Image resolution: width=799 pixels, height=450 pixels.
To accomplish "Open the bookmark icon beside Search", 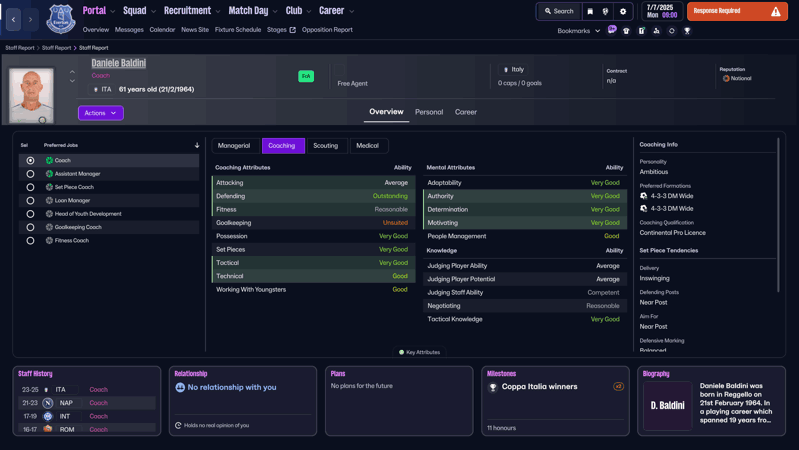I will (590, 11).
